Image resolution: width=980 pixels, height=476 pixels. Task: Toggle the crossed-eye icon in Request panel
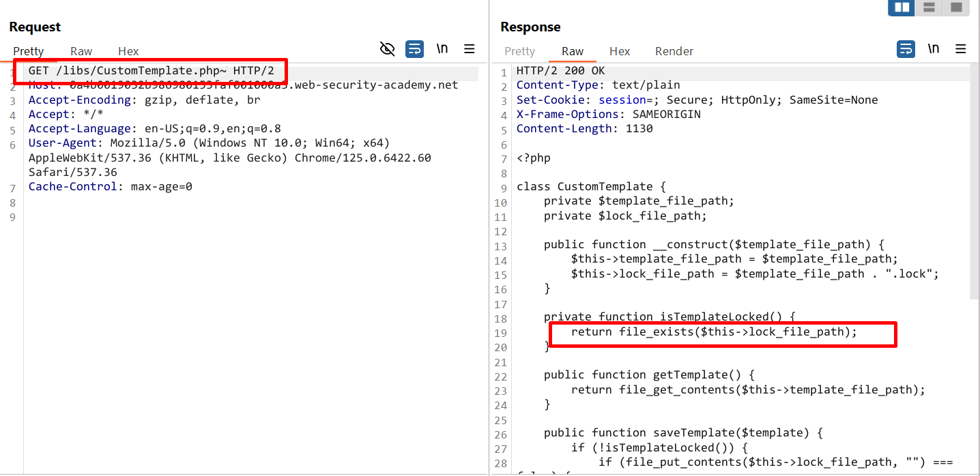(x=387, y=49)
